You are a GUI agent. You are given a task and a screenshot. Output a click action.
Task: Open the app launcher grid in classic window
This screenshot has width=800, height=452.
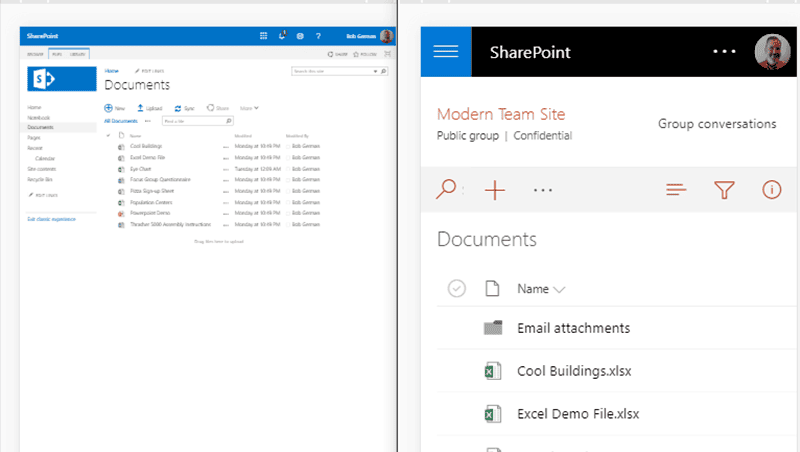click(x=263, y=36)
